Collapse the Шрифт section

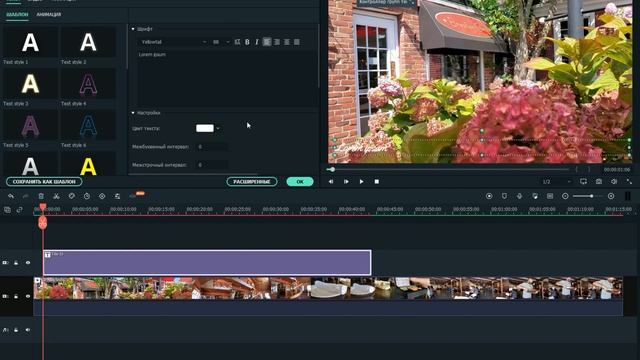(133, 29)
